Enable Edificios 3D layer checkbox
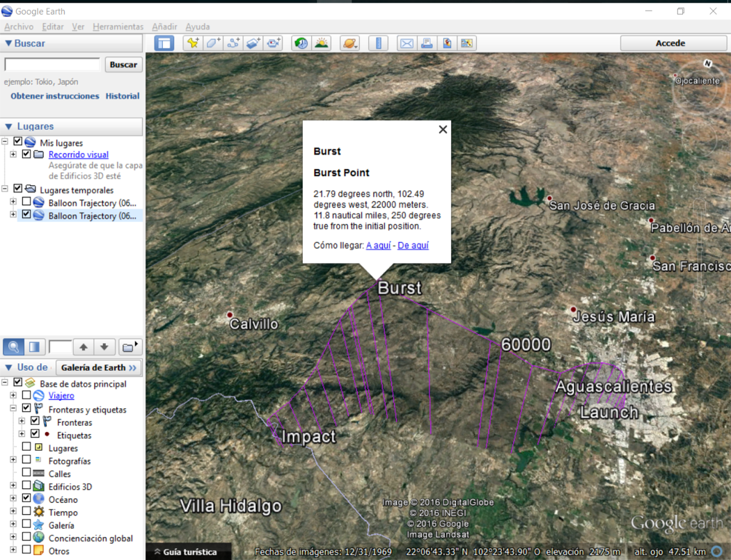 click(26, 486)
